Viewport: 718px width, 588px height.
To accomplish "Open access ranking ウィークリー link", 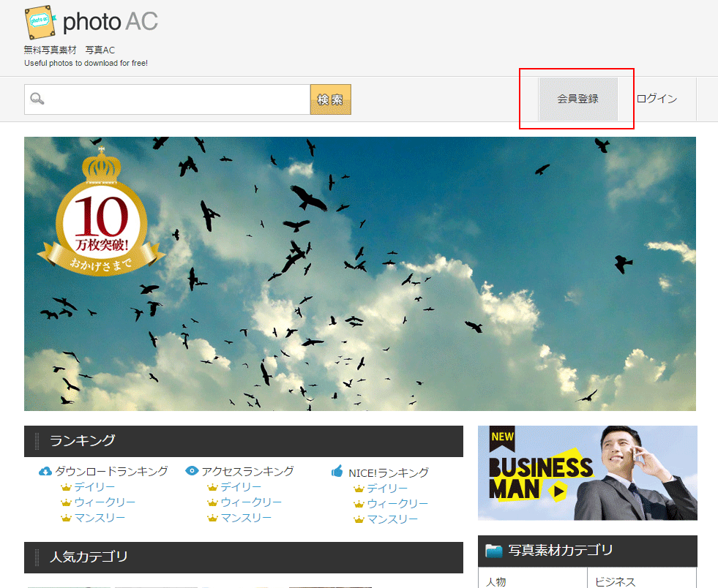I will [x=251, y=502].
